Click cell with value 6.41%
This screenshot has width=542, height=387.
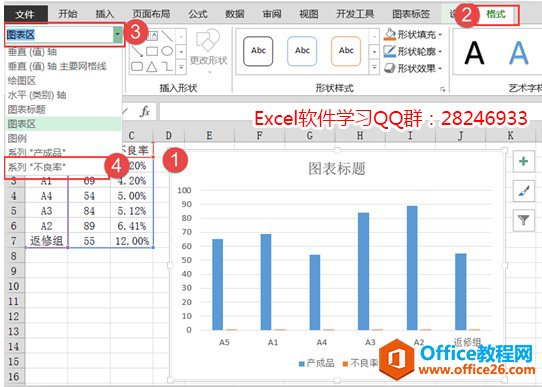pos(132,226)
